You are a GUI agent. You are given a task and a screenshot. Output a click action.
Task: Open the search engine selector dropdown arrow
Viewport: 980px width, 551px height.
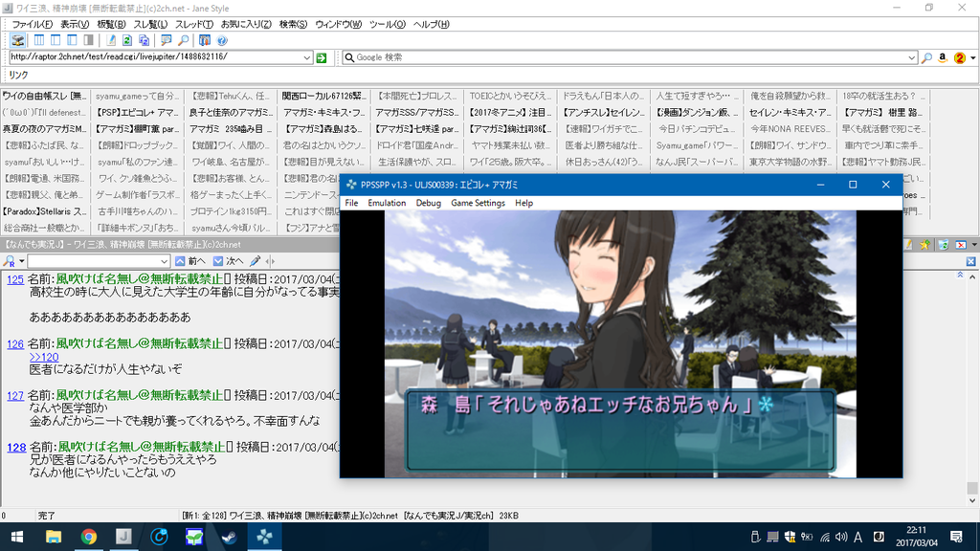[972, 58]
